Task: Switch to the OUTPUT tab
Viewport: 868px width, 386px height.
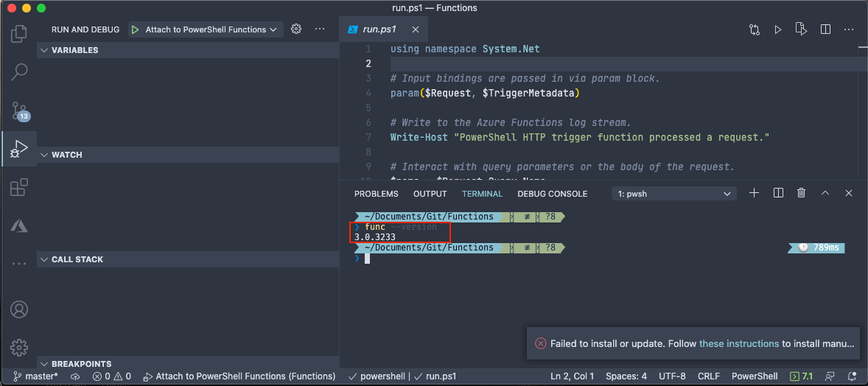Action: click(430, 194)
